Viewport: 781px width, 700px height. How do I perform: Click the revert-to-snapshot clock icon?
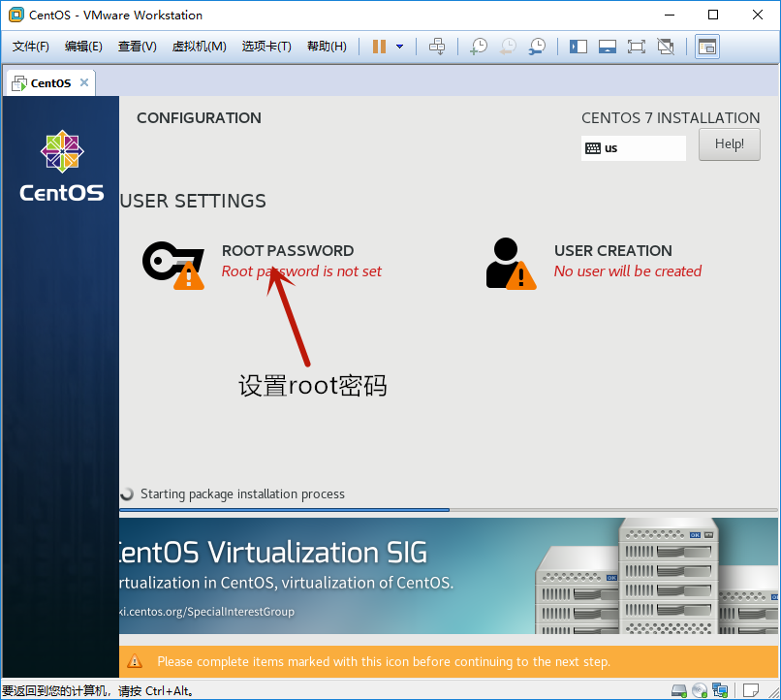pyautogui.click(x=508, y=47)
